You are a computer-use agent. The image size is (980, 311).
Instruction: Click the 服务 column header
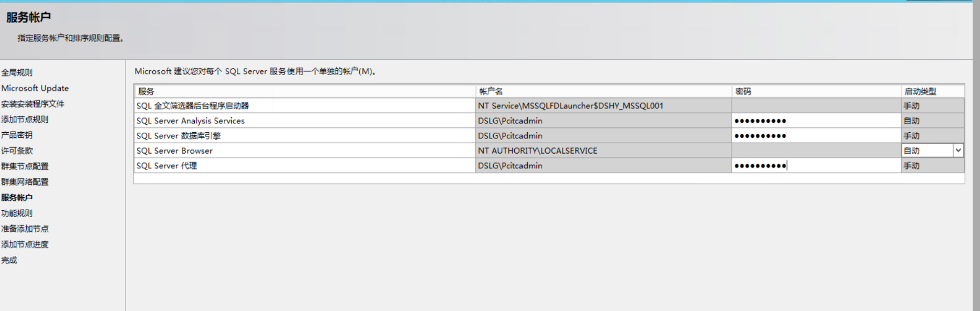coord(305,91)
